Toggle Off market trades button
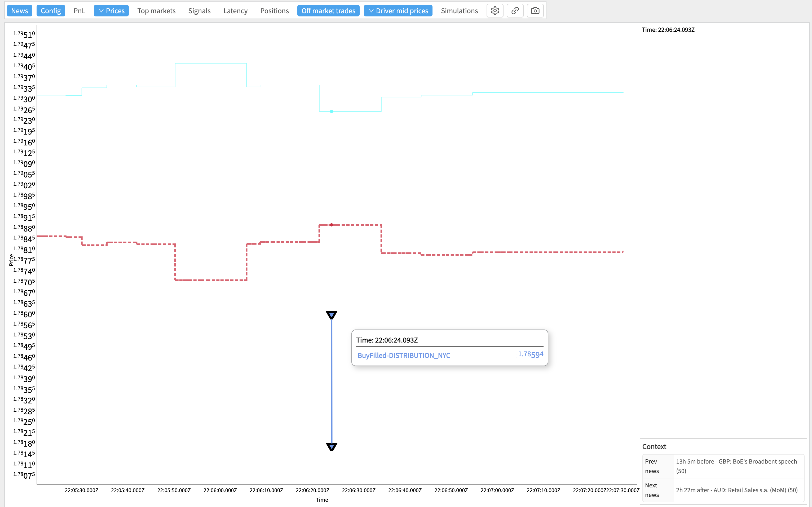The width and height of the screenshot is (812, 507). (328, 11)
